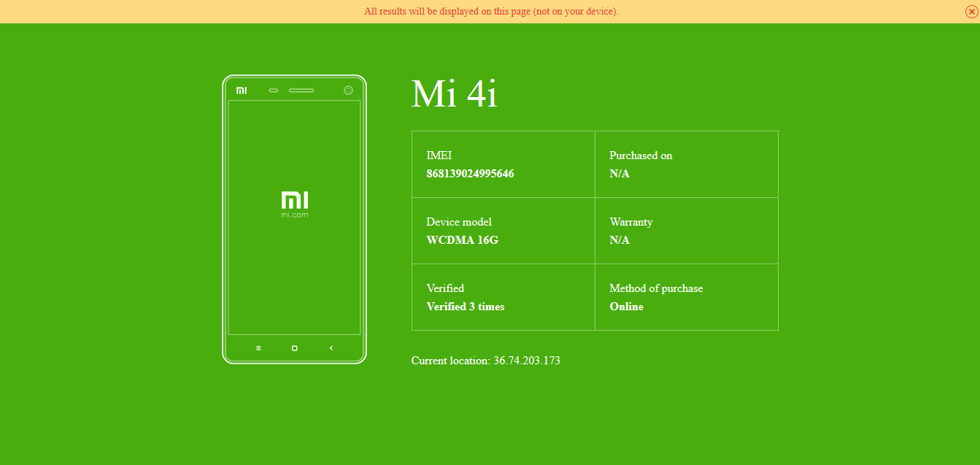Select the IMEI number 868139024995646
This screenshot has width=980, height=465.
(x=470, y=174)
